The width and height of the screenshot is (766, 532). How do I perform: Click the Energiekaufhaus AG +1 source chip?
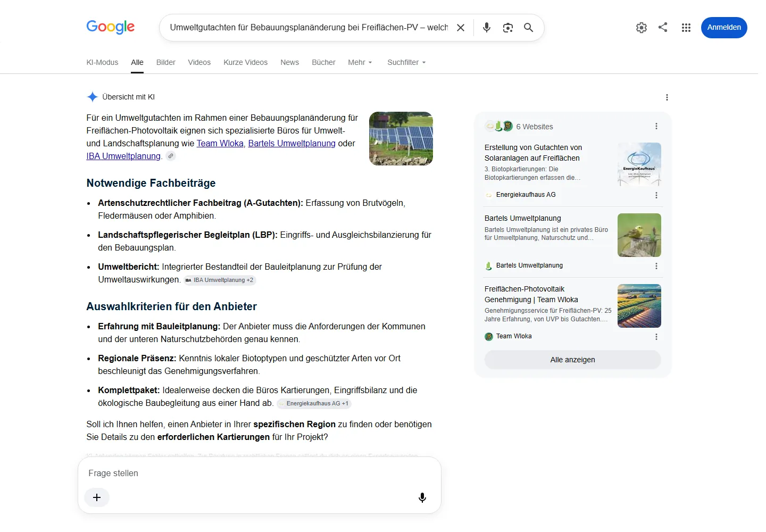pyautogui.click(x=314, y=403)
